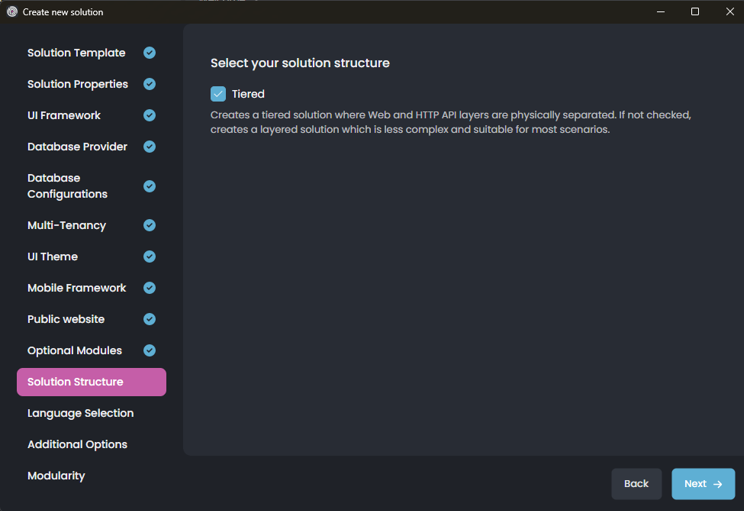744x511 pixels.
Task: Select the Solution Structure step
Action: tap(75, 382)
